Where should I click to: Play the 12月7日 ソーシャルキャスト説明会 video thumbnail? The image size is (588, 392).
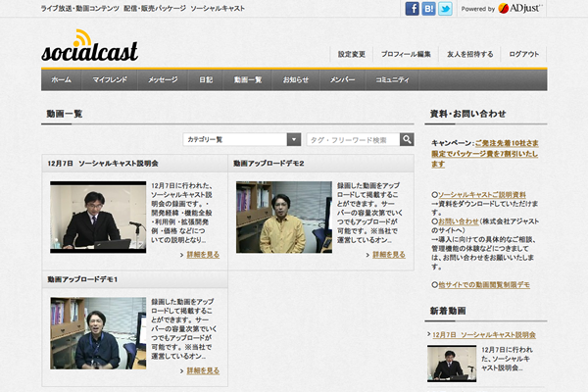98,218
